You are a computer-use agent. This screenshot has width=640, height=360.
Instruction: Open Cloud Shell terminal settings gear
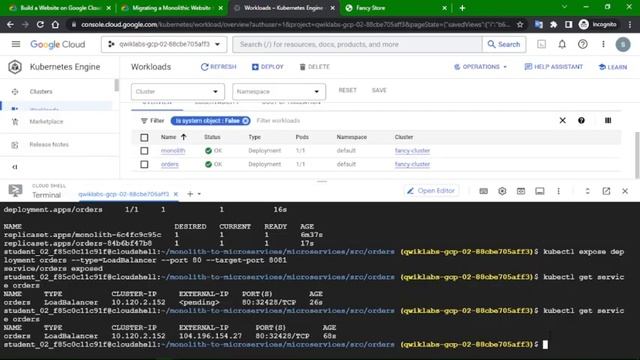(502, 191)
